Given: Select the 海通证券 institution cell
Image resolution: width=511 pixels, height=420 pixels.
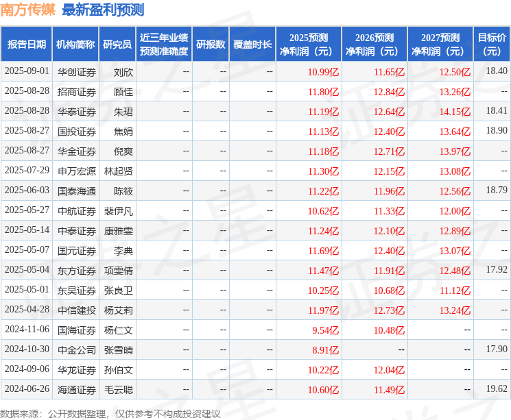Looking at the screenshot, I should coord(77,390).
